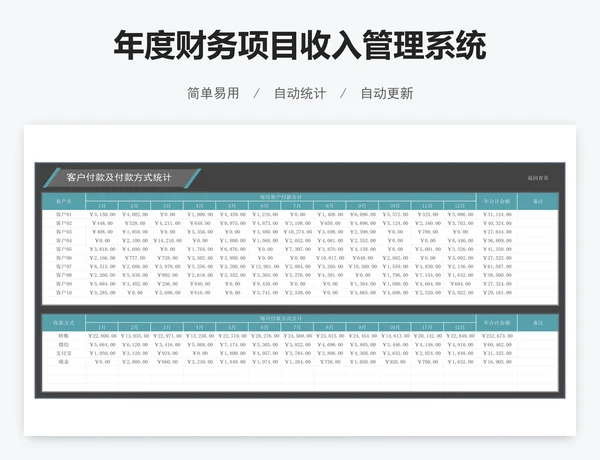Select 现金's annual total ¥16,905.00
The image size is (600, 460).
(x=497, y=362)
